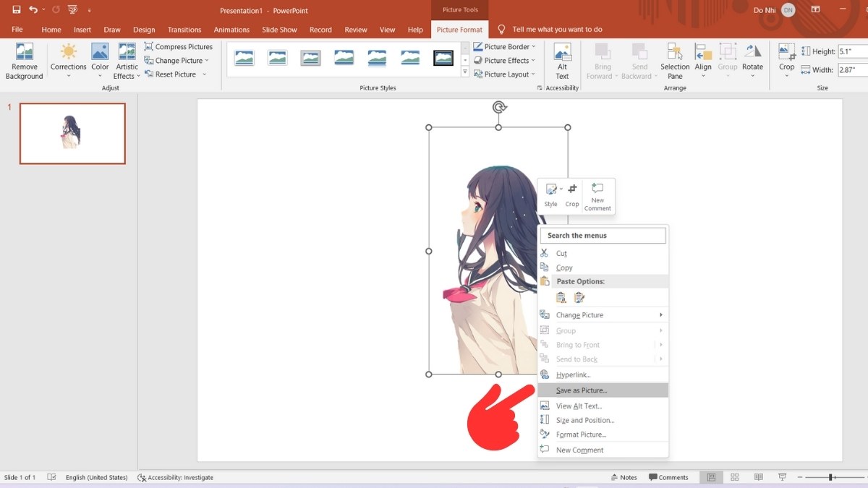
Task: Click Reset Picture in ribbon
Action: tap(175, 74)
